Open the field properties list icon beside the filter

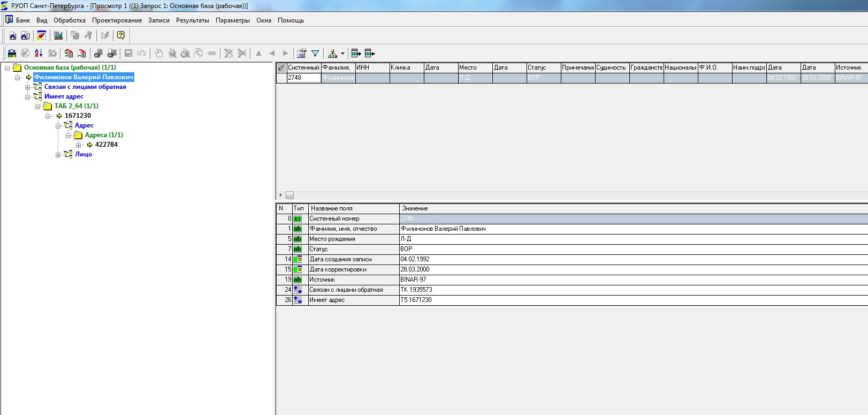(x=302, y=53)
